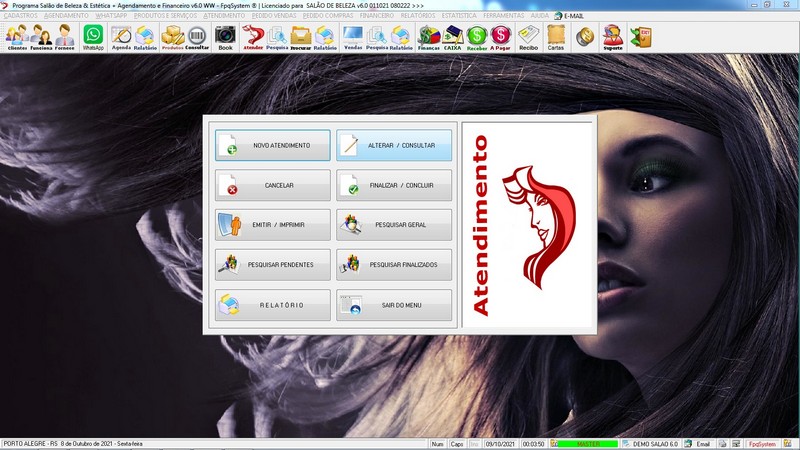Open the Relatório icon next to Agenda
This screenshot has height=450, width=800.
click(x=145, y=37)
